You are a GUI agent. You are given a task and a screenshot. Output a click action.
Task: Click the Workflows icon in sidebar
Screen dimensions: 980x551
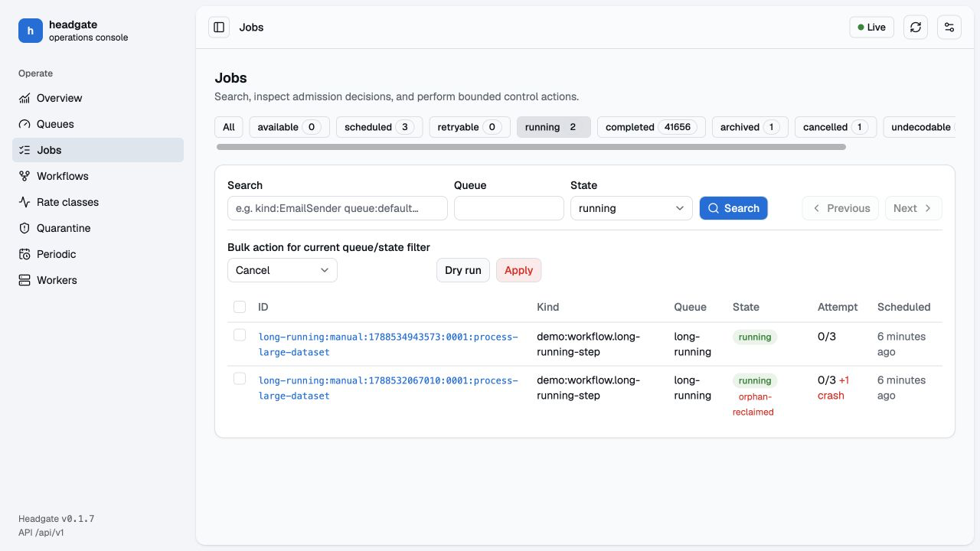(x=24, y=176)
